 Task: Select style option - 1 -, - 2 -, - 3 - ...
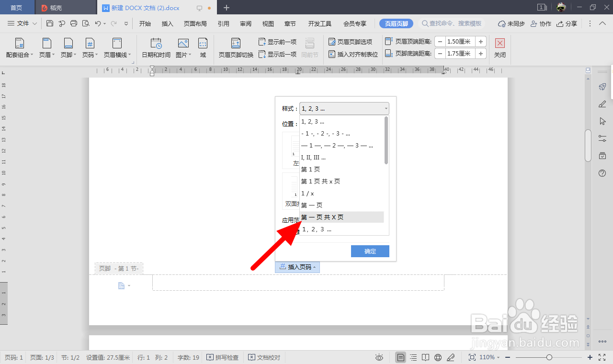coord(342,134)
